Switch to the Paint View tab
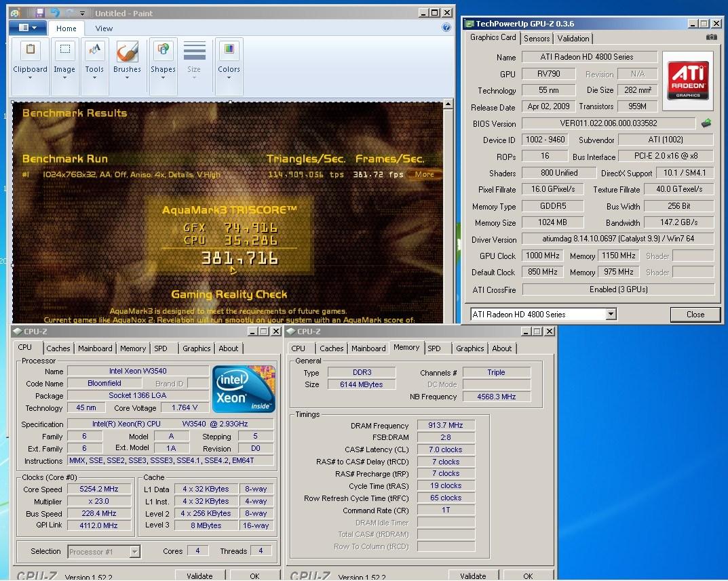Screen dimensions: 728x581 [104, 28]
